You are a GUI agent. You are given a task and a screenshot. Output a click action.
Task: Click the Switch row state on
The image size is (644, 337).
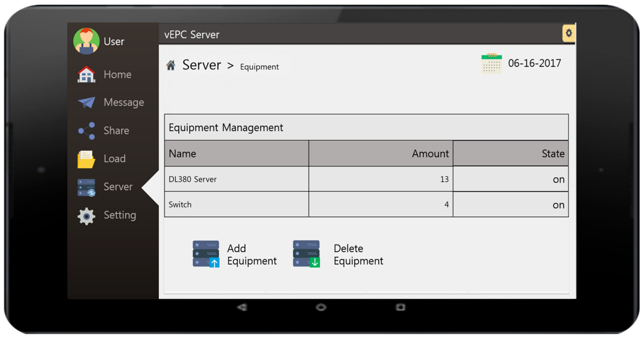coord(559,205)
